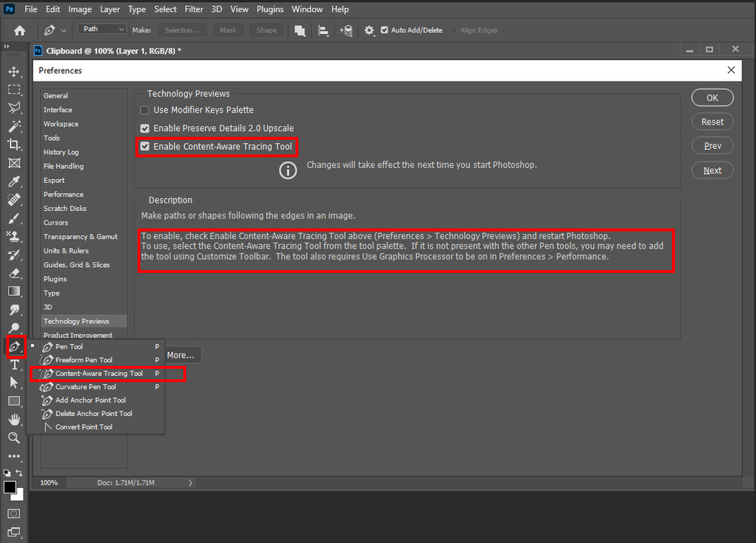The image size is (756, 543).
Task: Select the Eraser tool
Action: click(14, 273)
